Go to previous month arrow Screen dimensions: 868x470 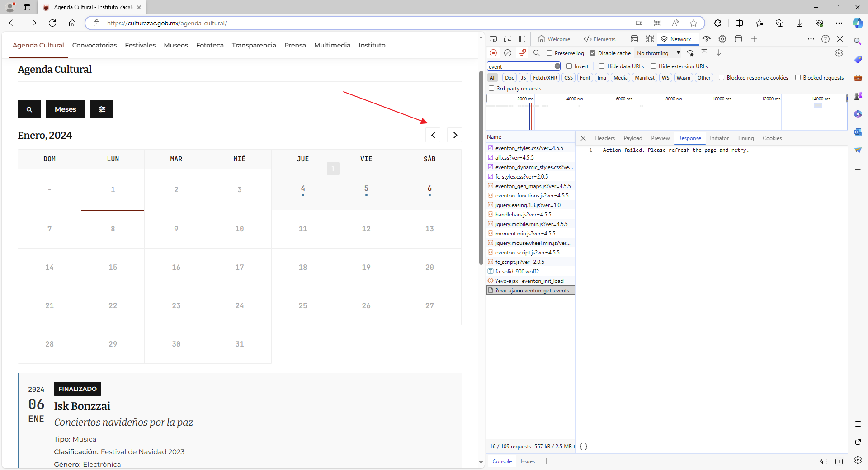point(433,135)
